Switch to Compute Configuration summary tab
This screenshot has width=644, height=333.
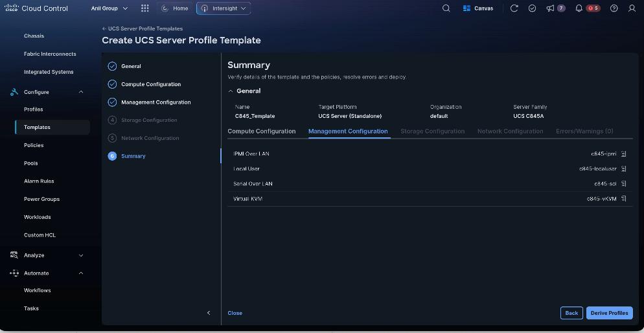point(262,132)
